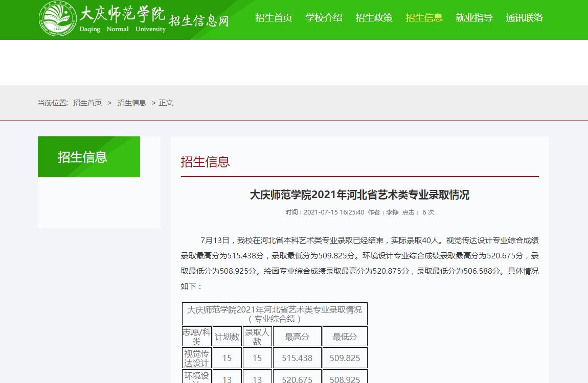
Task: Click the 最低分 table header
Action: tap(345, 337)
